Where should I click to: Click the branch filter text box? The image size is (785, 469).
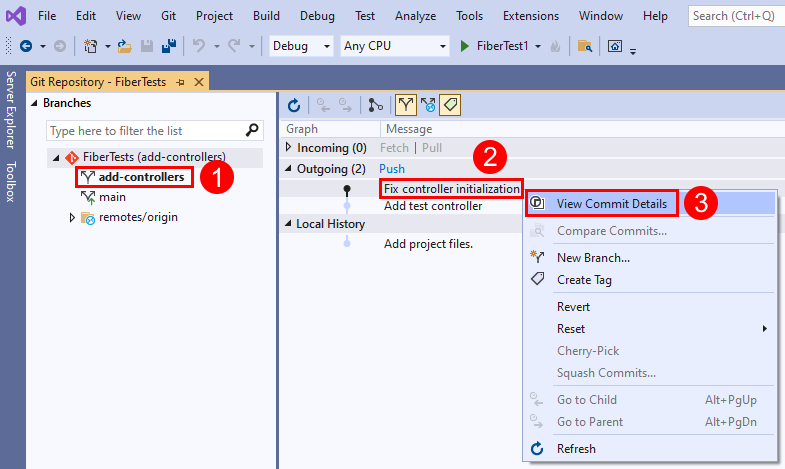point(145,131)
